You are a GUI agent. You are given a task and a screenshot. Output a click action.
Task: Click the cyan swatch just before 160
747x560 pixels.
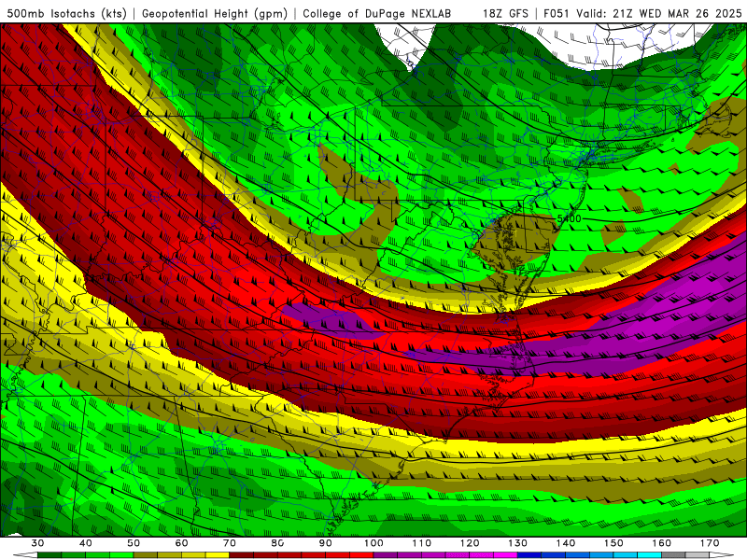(650, 555)
